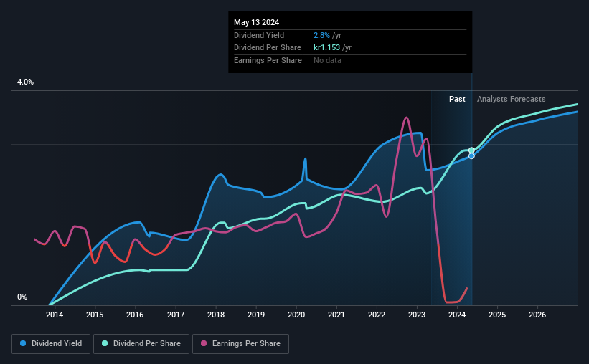
Task: Click the 4.0% y-axis label
Action: tap(25, 82)
